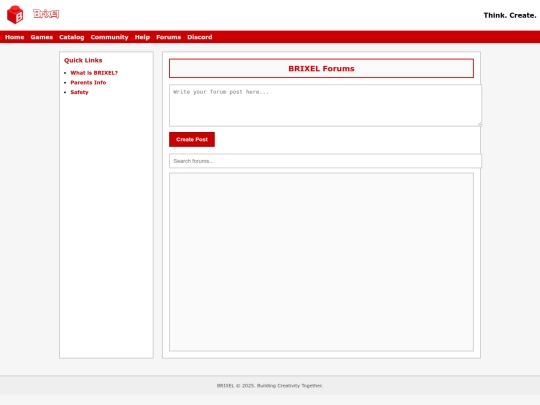Click the Think. Create. tagline
Viewport: 540px width, 405px height.
point(510,15)
